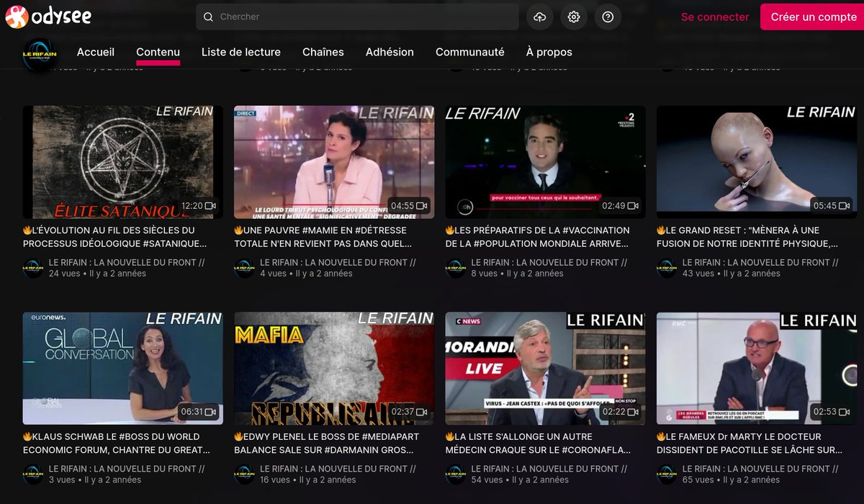
Task: Click channel name under the 65 vues video
Action: pyautogui.click(x=760, y=469)
